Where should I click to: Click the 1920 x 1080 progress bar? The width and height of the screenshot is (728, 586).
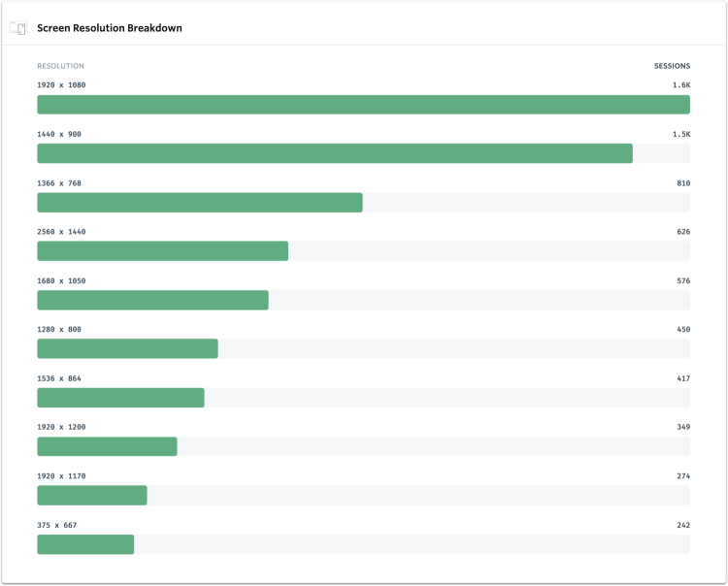tap(364, 105)
